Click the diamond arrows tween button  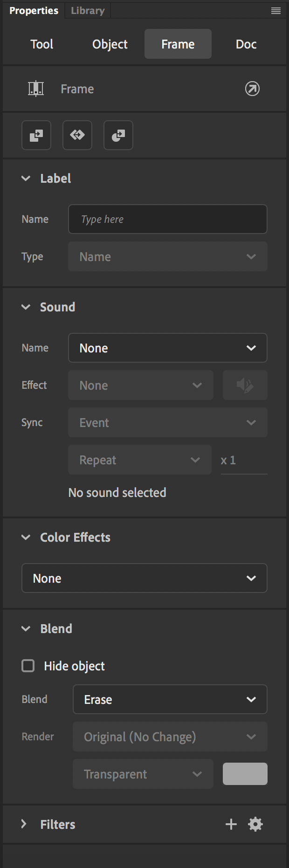(77, 135)
